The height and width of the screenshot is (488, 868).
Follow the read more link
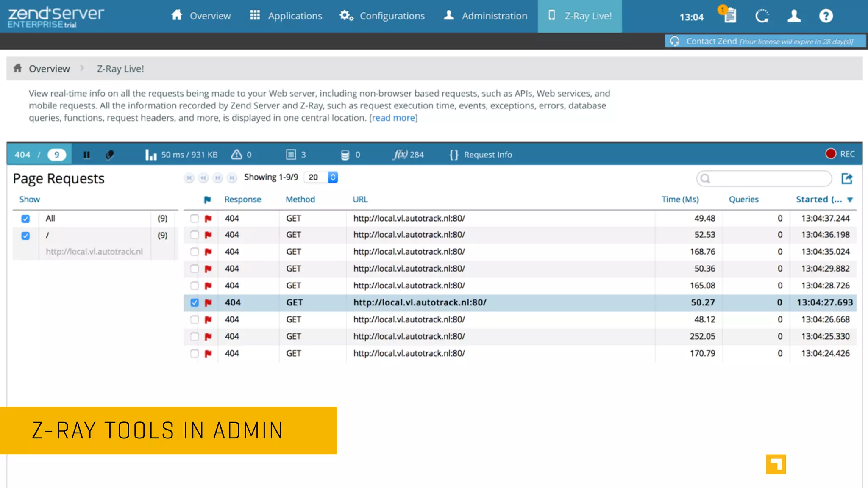(393, 118)
